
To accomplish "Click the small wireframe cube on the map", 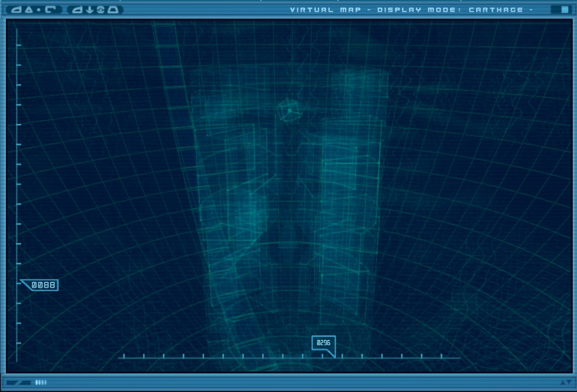I will pos(289,110).
